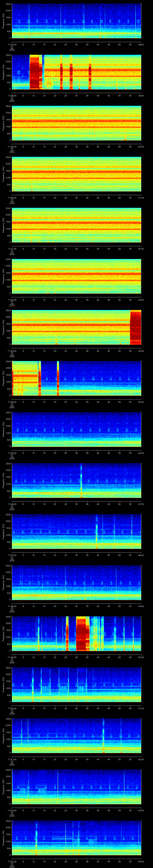
Task: Click the 39:00 end time label
Action: click(141, 96)
